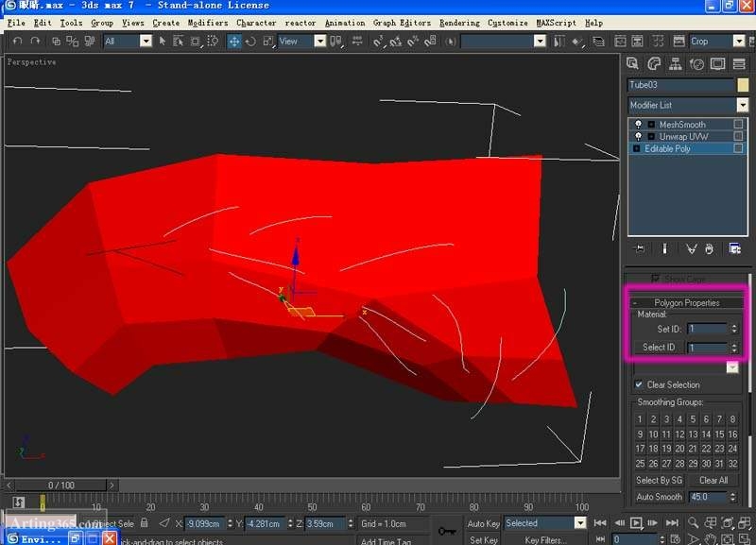The height and width of the screenshot is (545, 756).
Task: Open the Rendering menu
Action: point(459,23)
